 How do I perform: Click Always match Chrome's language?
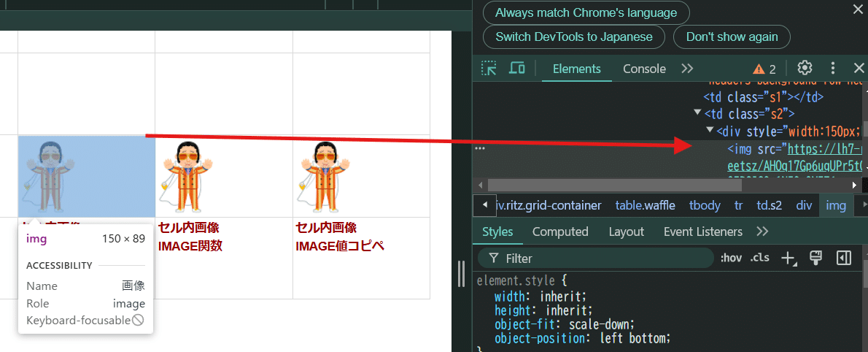tap(586, 12)
